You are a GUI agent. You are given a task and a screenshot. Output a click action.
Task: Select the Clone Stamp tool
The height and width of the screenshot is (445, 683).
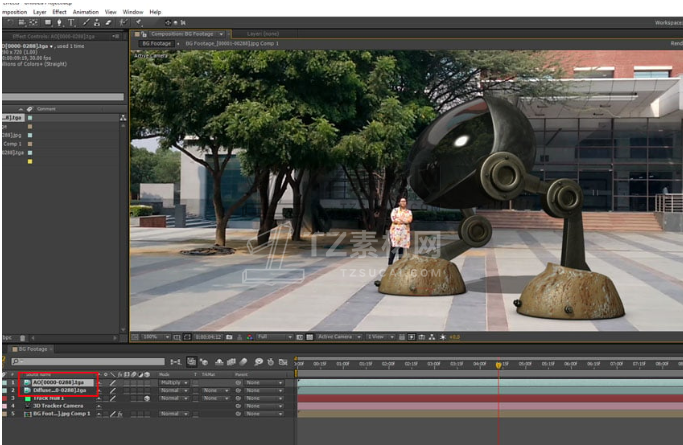(97, 22)
